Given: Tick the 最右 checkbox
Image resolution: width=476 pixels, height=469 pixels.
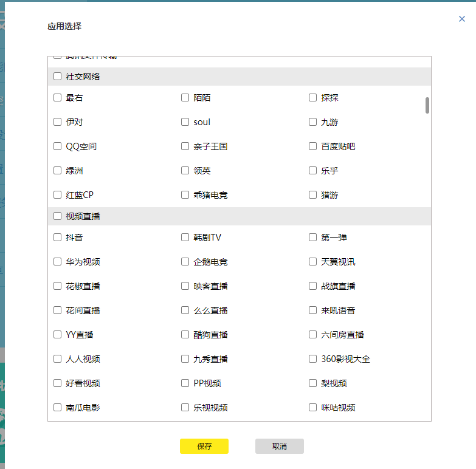Looking at the screenshot, I should (57, 97).
